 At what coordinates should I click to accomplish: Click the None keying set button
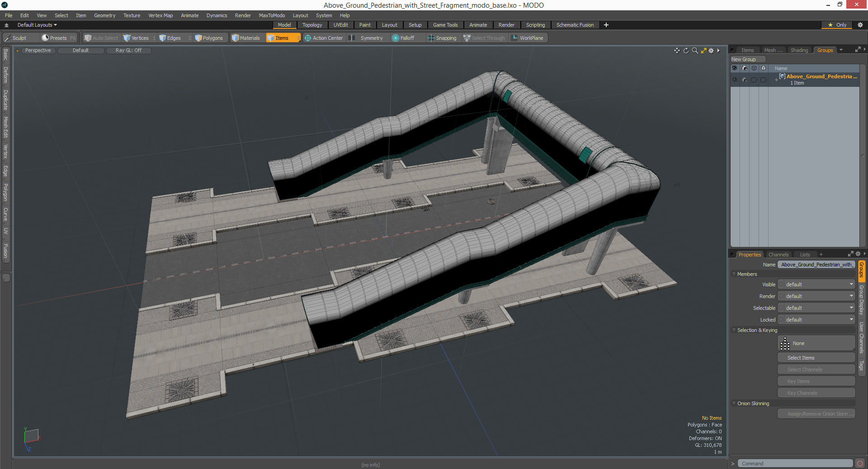pos(816,343)
